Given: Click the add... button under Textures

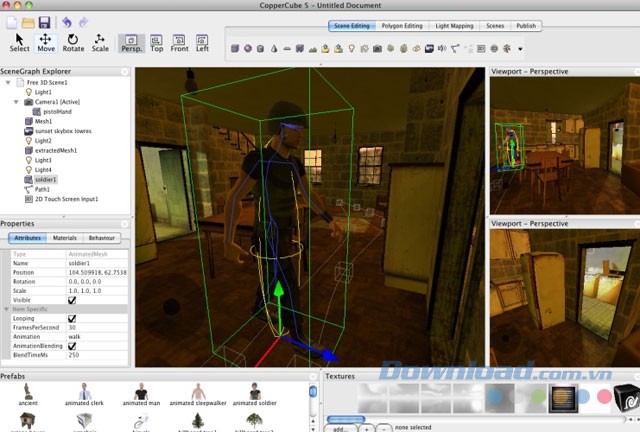Looking at the screenshot, I should [341, 427].
